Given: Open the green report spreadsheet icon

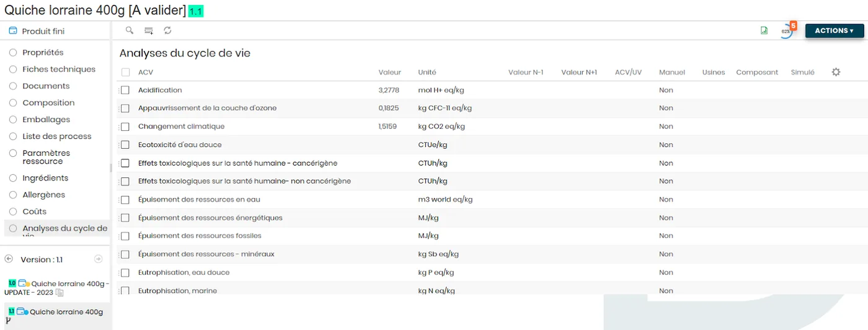Looking at the screenshot, I should [x=764, y=30].
